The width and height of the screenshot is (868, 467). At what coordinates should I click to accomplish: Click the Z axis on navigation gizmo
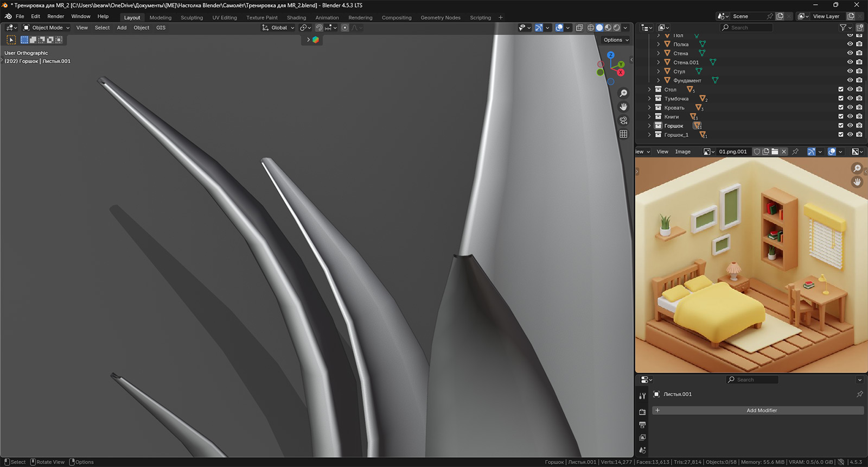(611, 55)
